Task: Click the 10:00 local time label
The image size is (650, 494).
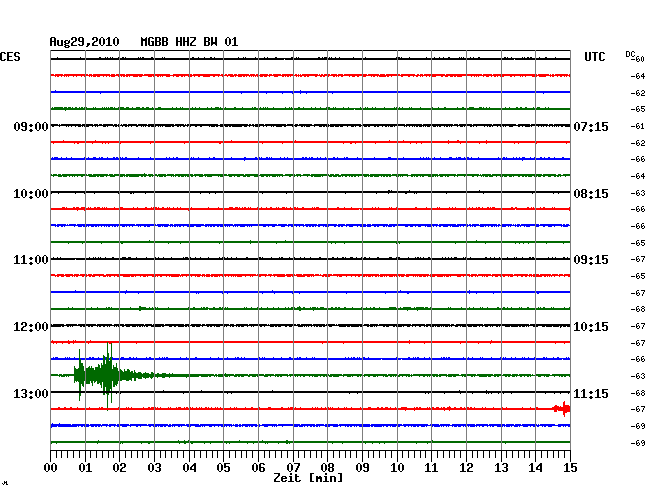Action: coord(31,194)
